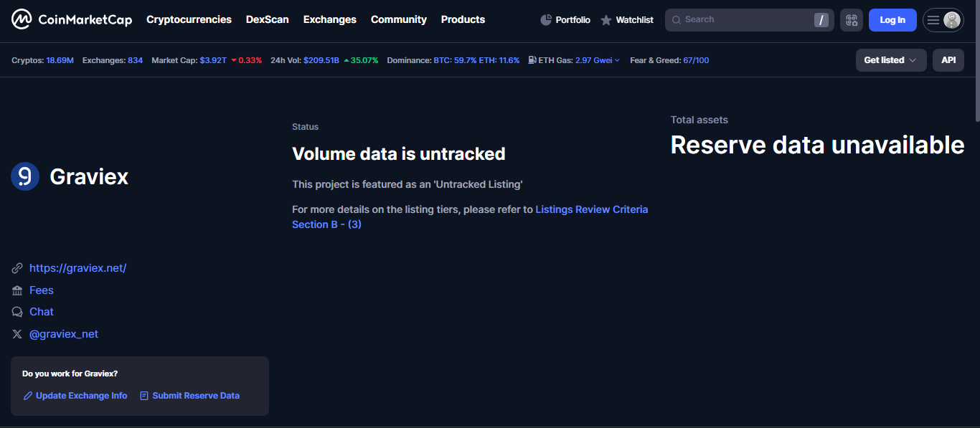Click the Update Exchange Info link
980x428 pixels.
[82, 396]
